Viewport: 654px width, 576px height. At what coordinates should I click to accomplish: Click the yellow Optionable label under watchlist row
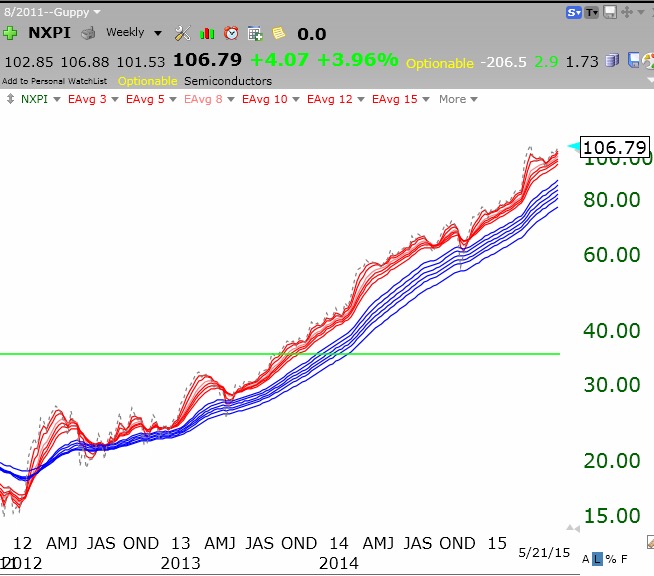[x=148, y=81]
